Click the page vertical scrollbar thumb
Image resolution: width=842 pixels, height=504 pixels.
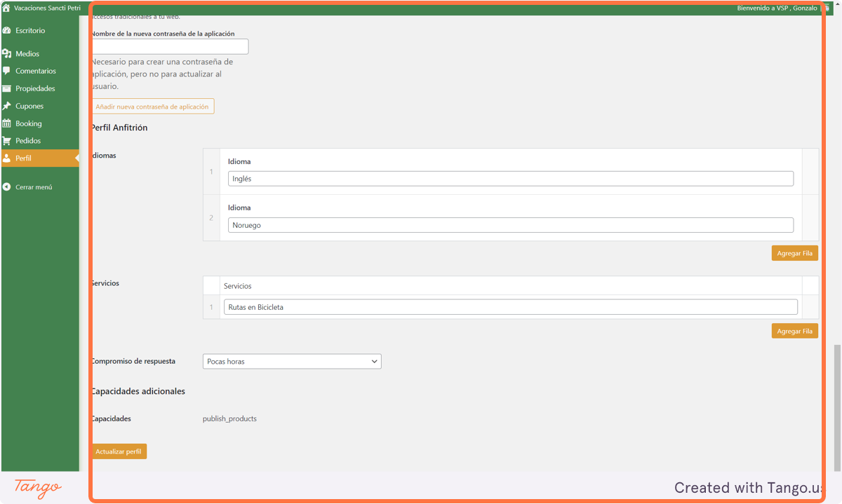point(837,408)
